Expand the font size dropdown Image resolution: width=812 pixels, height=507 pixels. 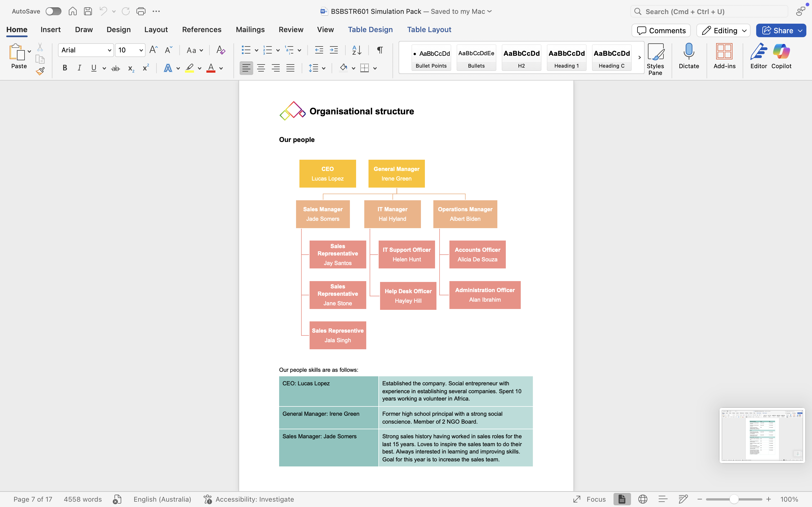pyautogui.click(x=141, y=50)
